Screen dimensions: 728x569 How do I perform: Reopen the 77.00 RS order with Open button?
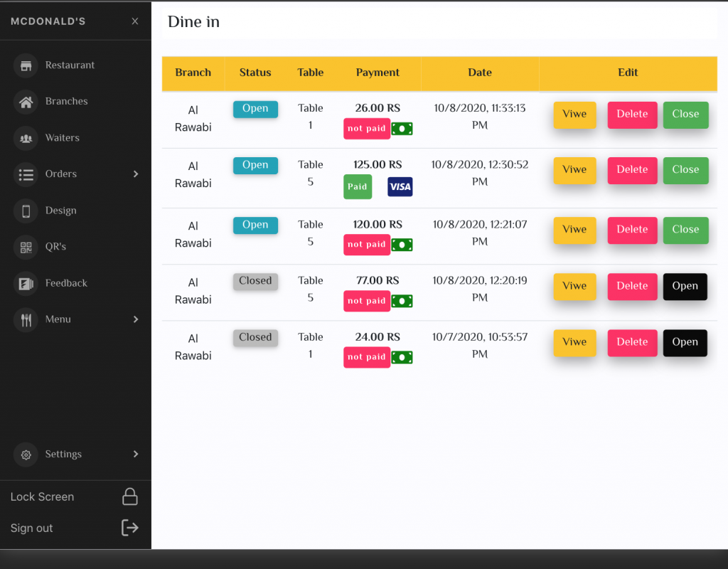click(685, 287)
